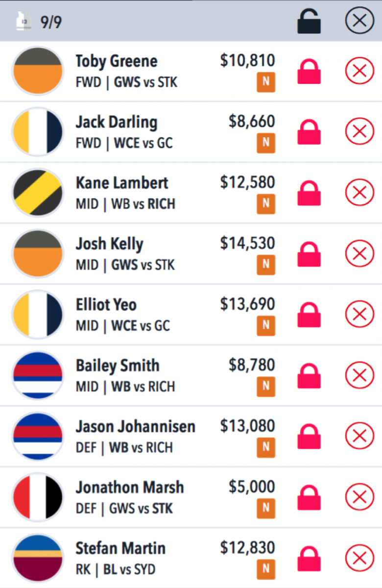
Task: Remove Kane Lambert from the team
Action: (x=359, y=193)
